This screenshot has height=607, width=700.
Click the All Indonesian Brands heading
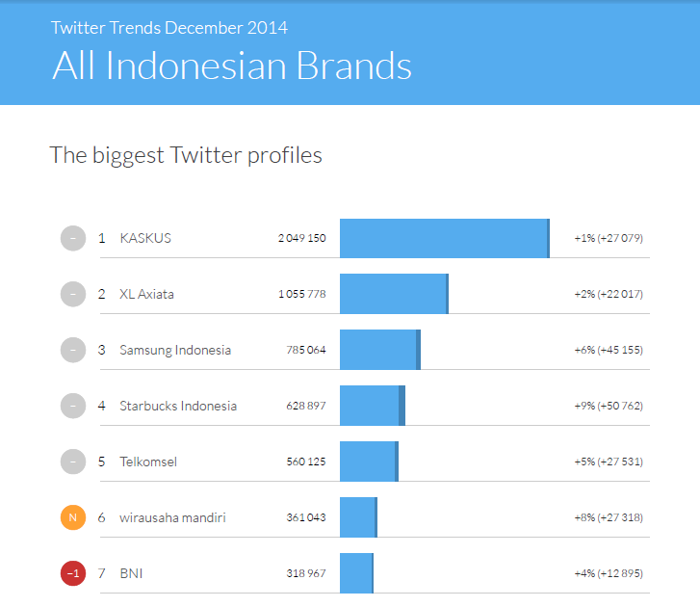[x=232, y=65]
